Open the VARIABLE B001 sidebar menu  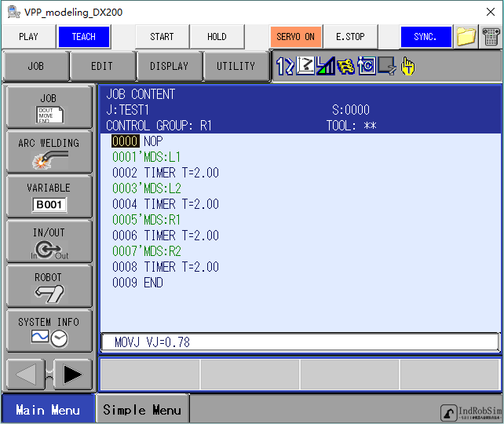pos(49,196)
